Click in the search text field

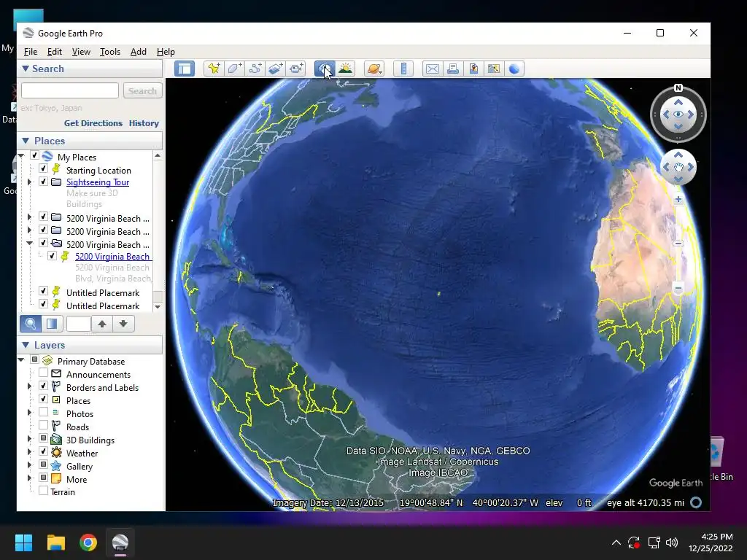(70, 90)
